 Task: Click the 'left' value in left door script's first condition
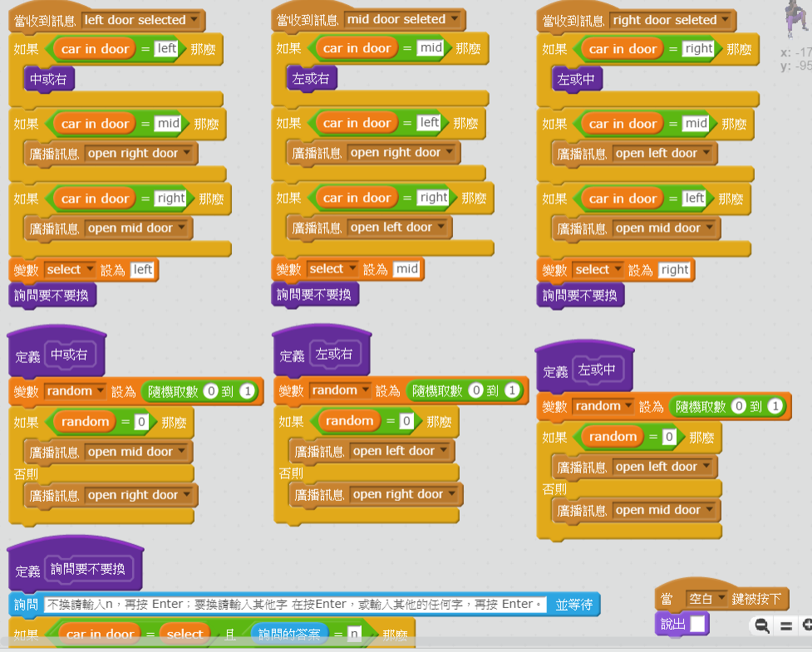tap(166, 49)
